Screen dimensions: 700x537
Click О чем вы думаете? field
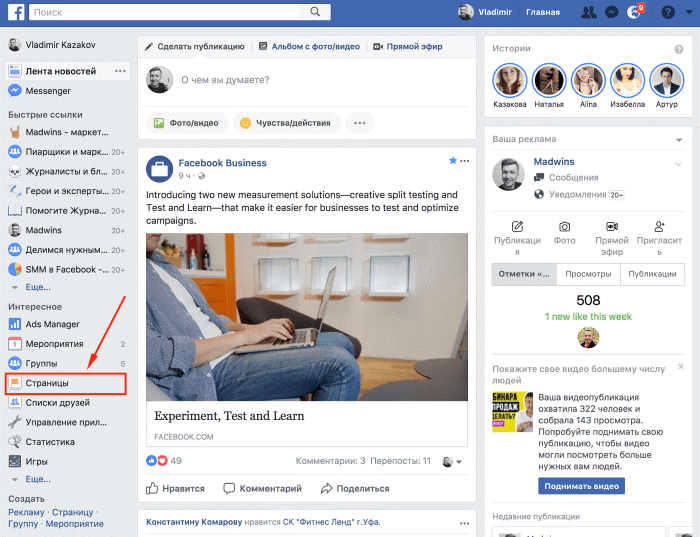point(225,80)
